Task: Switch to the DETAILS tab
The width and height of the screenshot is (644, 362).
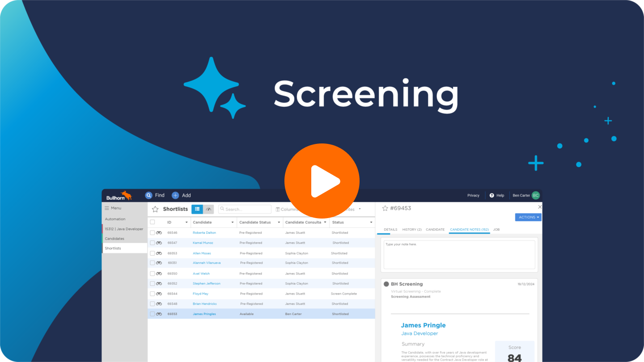Action: coord(390,230)
